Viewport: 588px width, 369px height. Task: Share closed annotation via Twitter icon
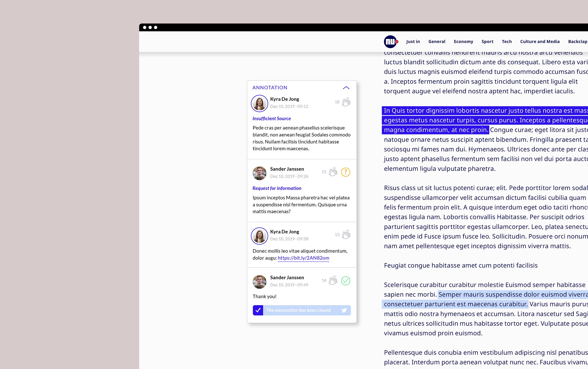point(344,310)
